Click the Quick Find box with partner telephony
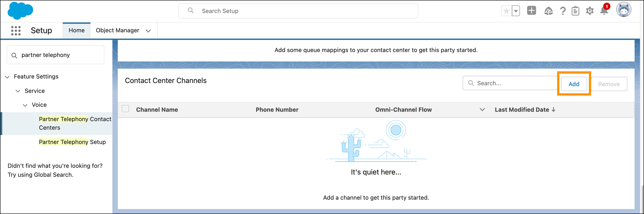 pyautogui.click(x=56, y=55)
